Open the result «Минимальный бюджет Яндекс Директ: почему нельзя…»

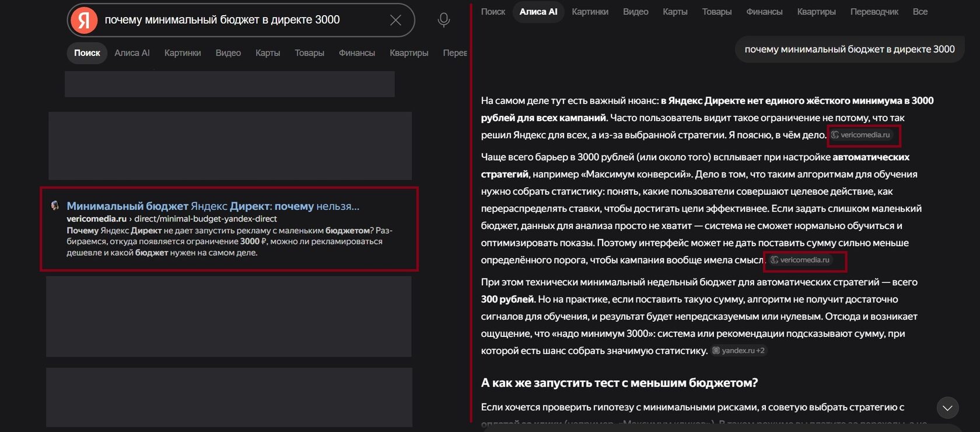213,206
